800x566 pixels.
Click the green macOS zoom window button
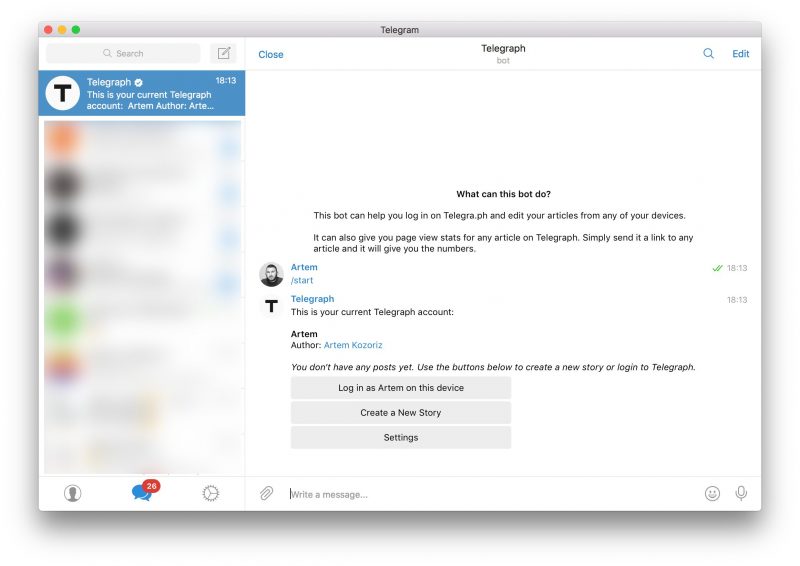pyautogui.click(x=76, y=30)
